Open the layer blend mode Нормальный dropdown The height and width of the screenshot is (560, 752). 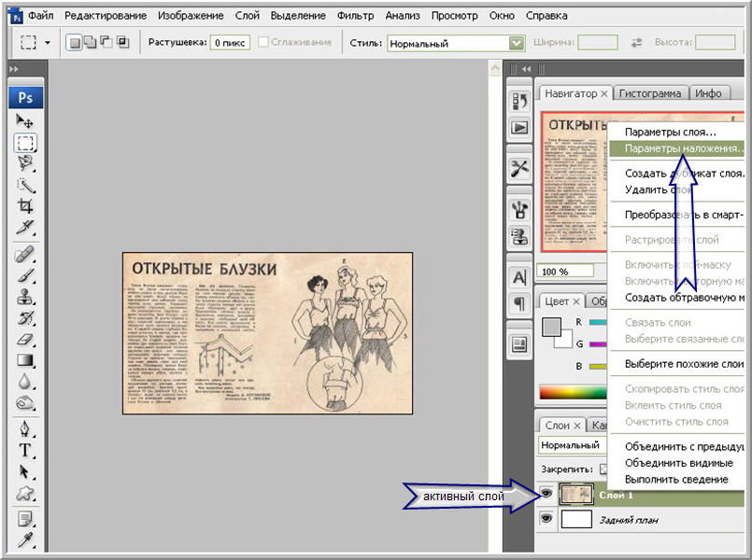click(x=572, y=445)
